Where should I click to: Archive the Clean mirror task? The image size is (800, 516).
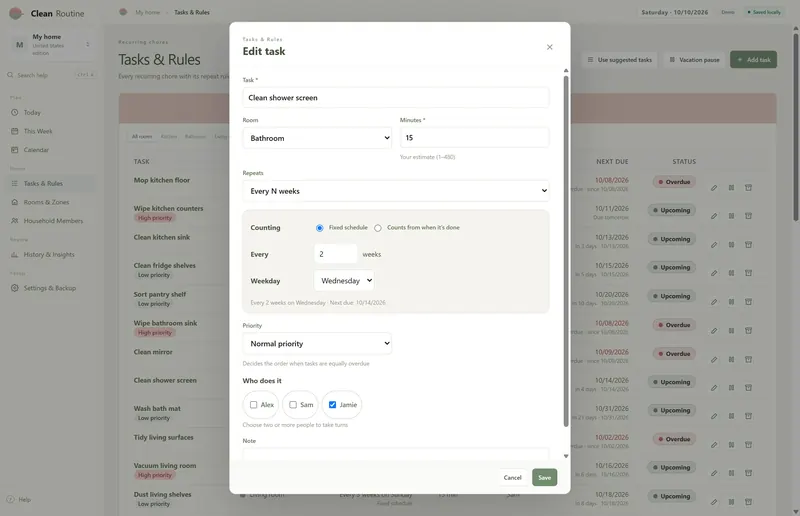point(748,359)
